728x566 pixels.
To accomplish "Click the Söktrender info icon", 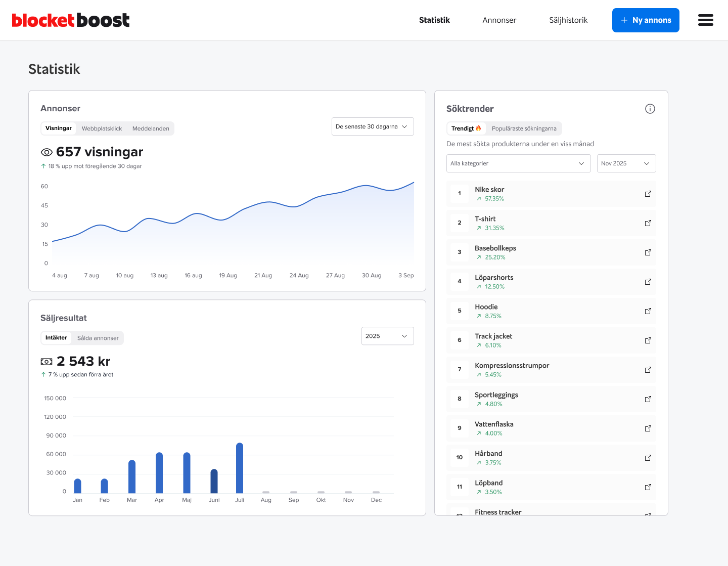I will click(650, 109).
